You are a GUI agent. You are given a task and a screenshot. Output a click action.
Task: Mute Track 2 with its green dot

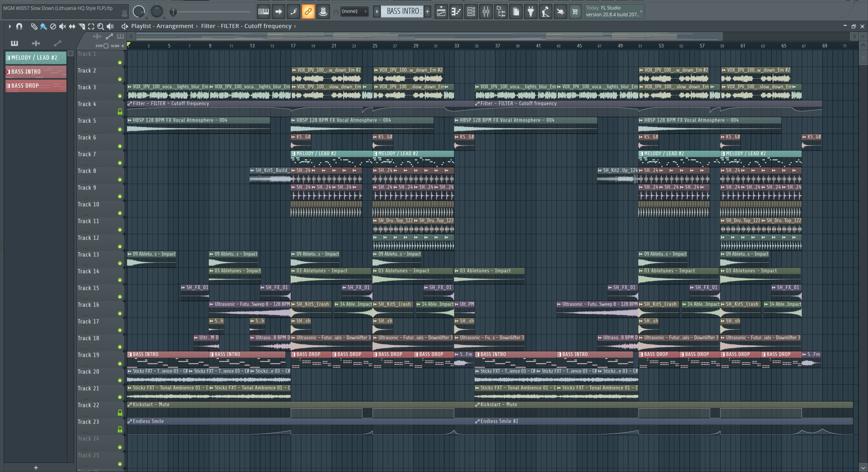coord(120,79)
